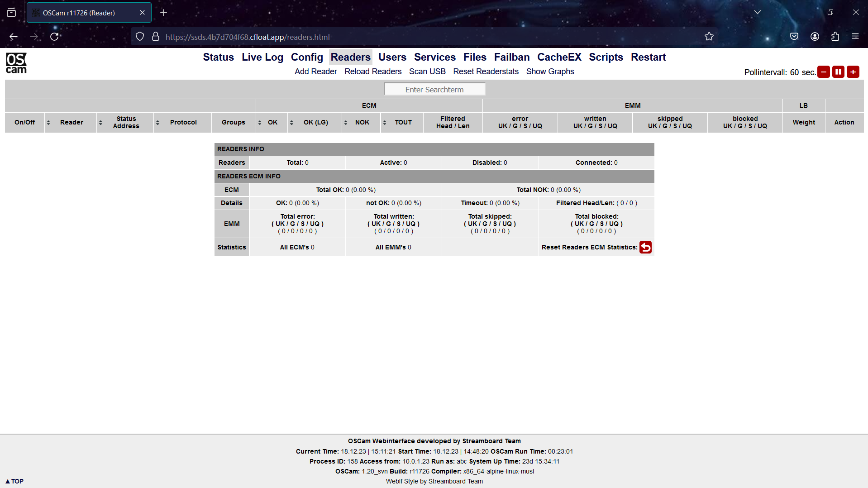868x488 pixels.
Task: Sort table by Status Address column arrows
Action: point(100,123)
